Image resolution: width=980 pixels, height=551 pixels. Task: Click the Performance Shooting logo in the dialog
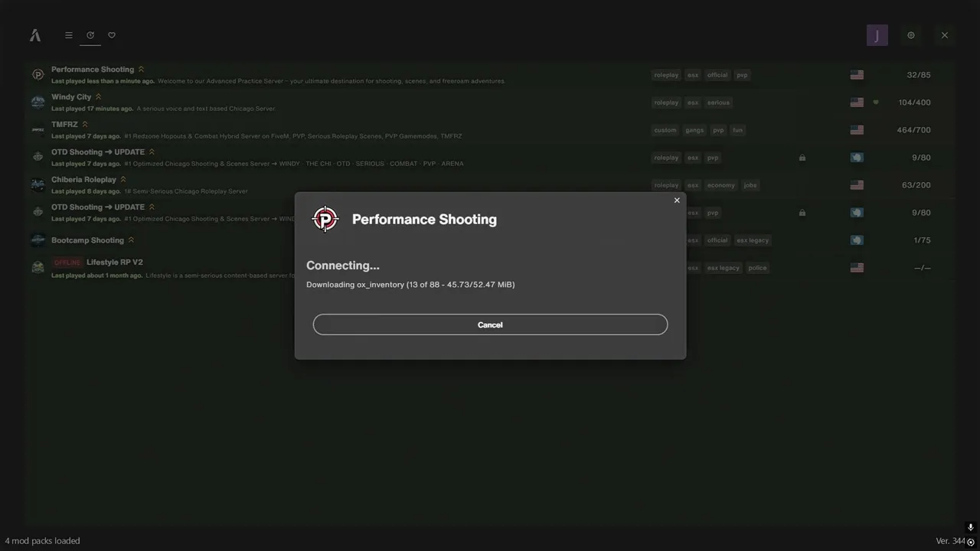(x=325, y=219)
